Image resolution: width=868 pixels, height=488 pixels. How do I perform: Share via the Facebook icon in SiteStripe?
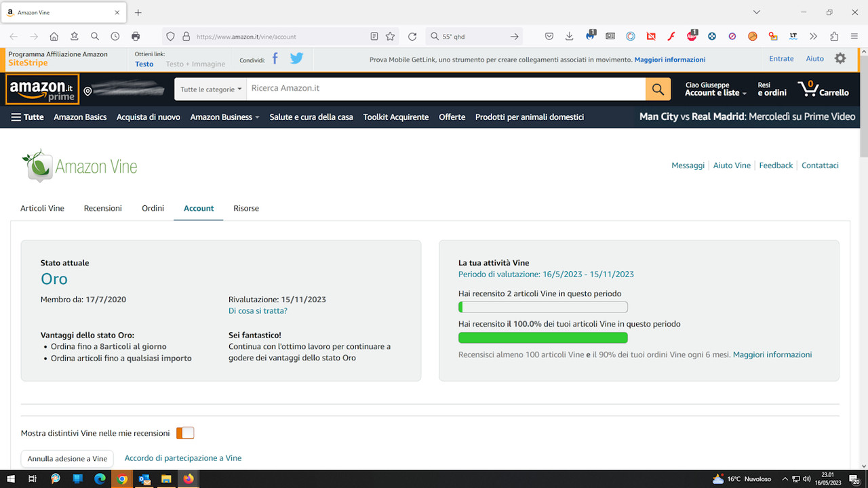coord(275,59)
